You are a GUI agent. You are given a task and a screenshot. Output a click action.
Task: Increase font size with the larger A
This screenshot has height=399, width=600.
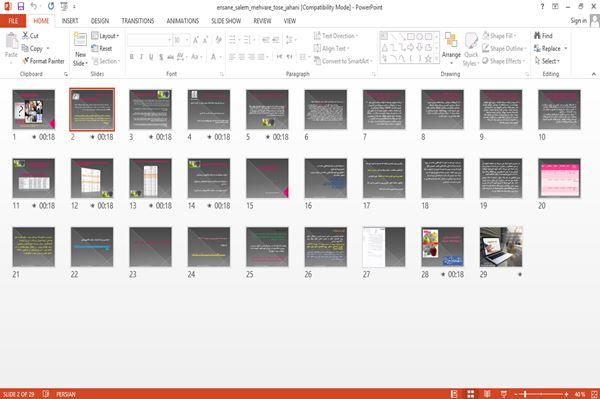point(196,40)
